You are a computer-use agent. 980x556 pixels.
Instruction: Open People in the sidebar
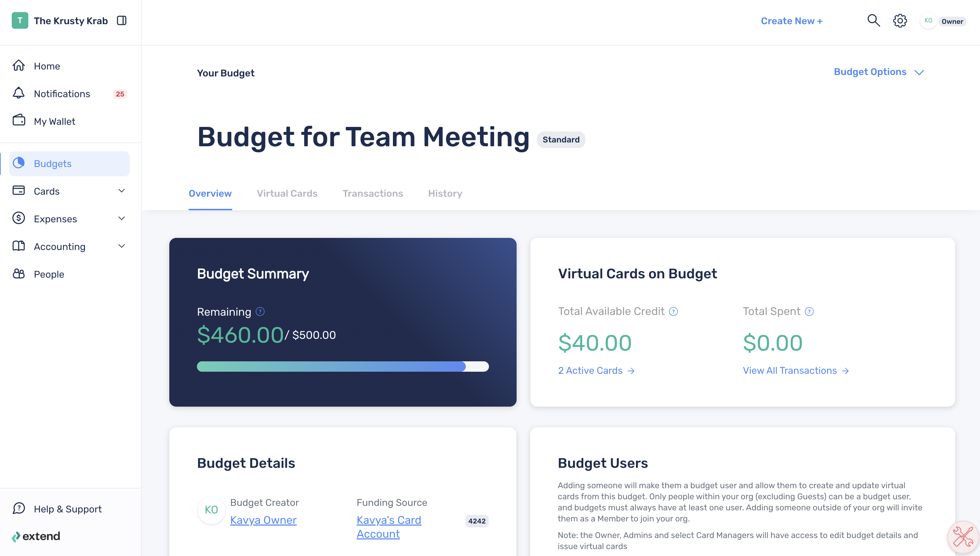point(69,274)
